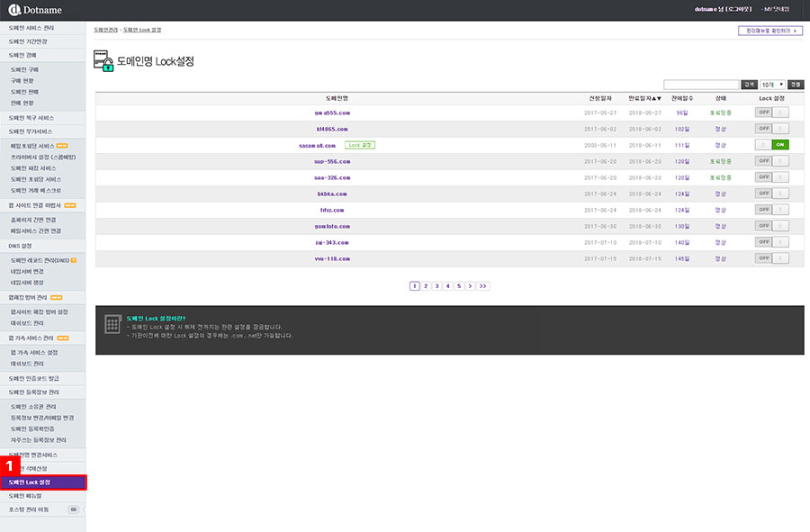Expand the 도메인 경매 sidebar section

tap(22, 55)
